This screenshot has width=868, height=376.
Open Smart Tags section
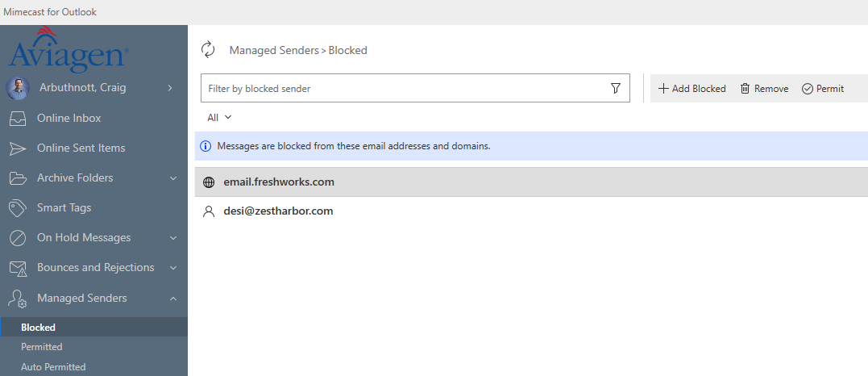point(64,207)
